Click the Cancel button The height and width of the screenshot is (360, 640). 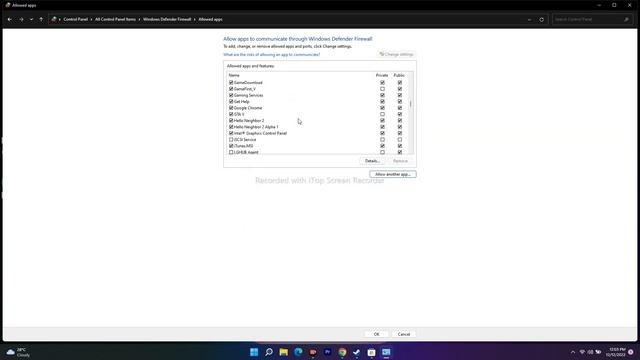pos(404,334)
